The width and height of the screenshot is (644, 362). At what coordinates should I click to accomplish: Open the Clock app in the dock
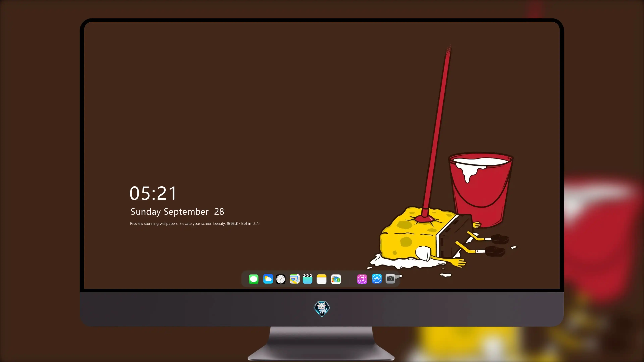point(281,279)
